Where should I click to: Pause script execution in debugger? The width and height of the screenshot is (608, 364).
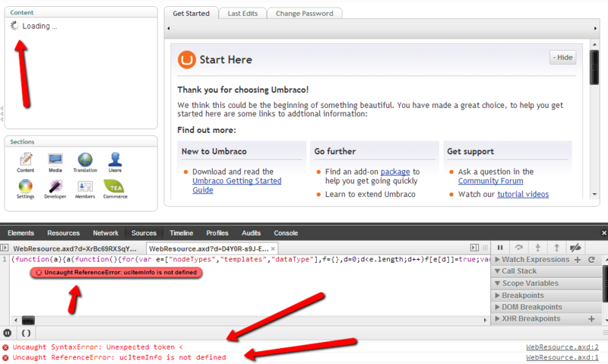click(500, 247)
